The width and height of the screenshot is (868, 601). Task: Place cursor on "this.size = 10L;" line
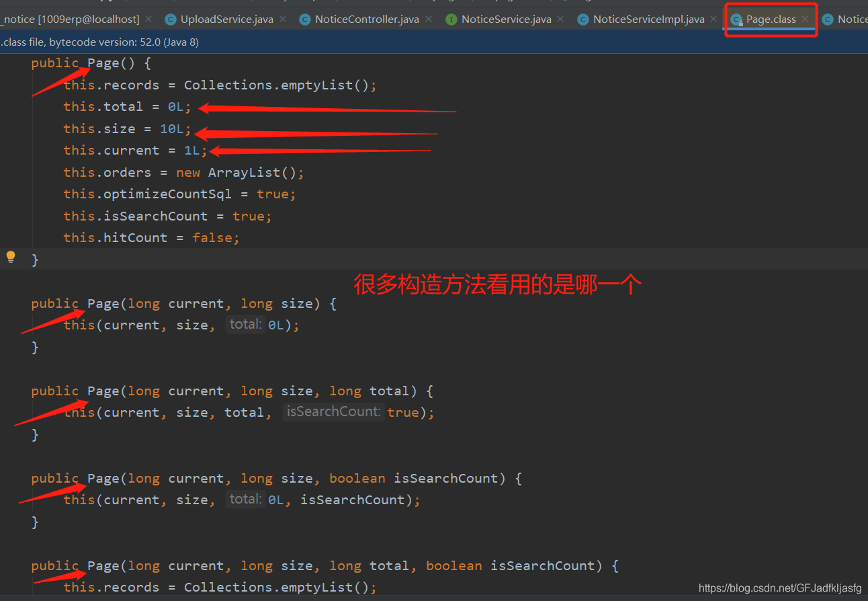(x=127, y=128)
